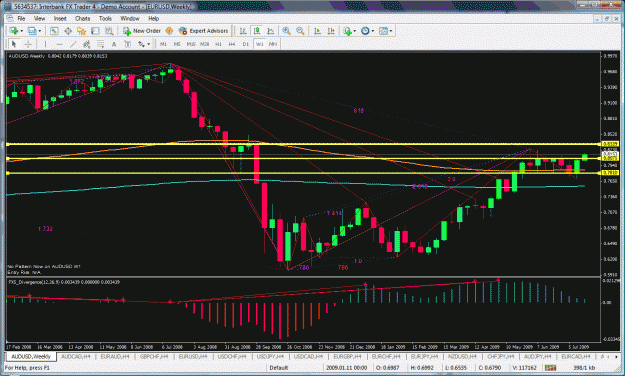Click connection status bars icon
Screen dimensions: 625x376
551,368
